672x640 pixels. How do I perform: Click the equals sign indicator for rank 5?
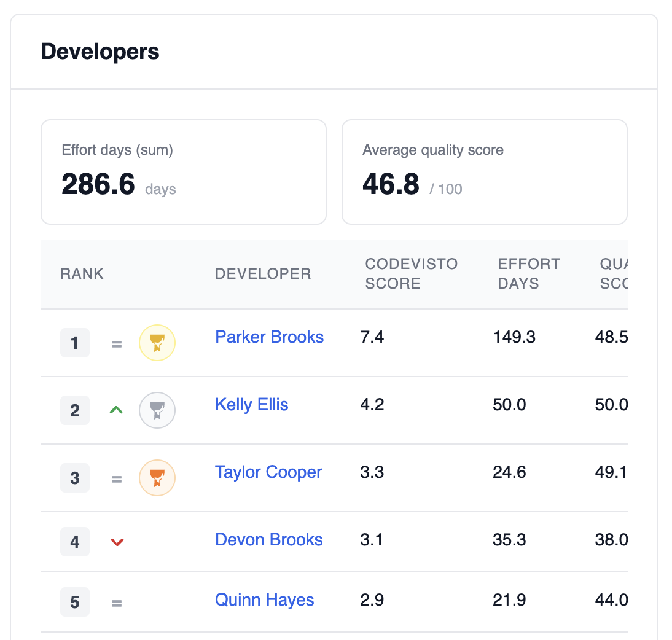117,603
